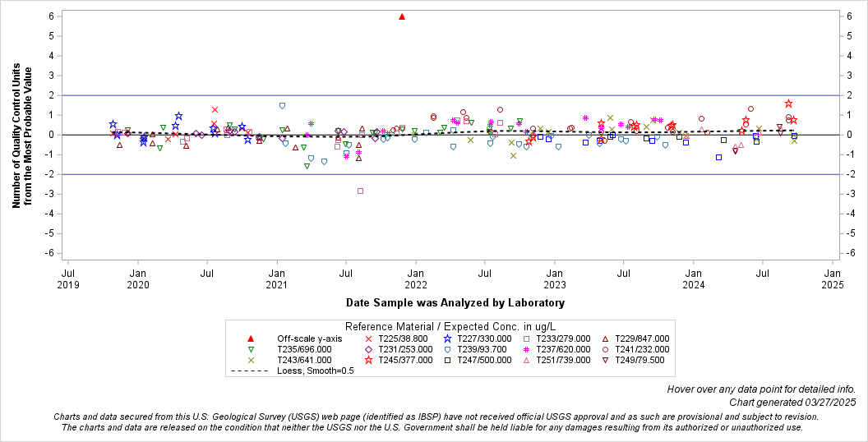The width and height of the screenshot is (868, 442).
Task: Click the T245/377.000 legend red star symbol
Action: [x=368, y=360]
